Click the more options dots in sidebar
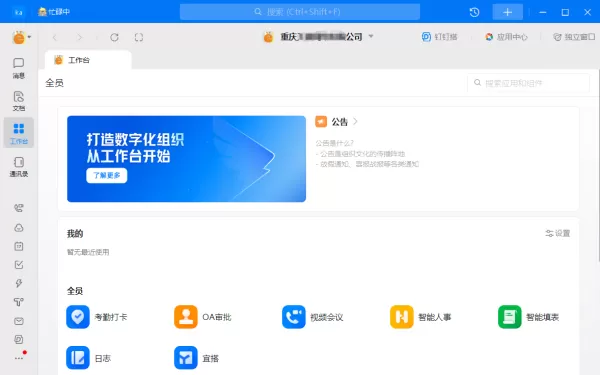 (x=18, y=359)
